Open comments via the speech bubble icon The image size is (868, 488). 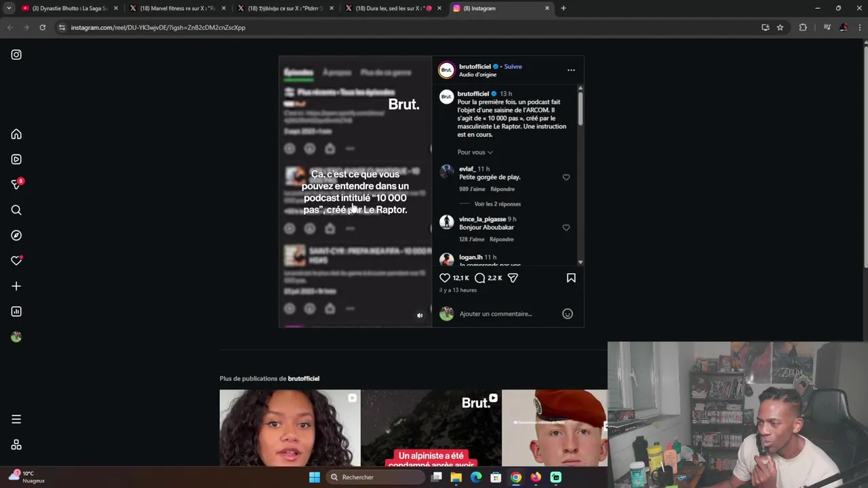(480, 278)
